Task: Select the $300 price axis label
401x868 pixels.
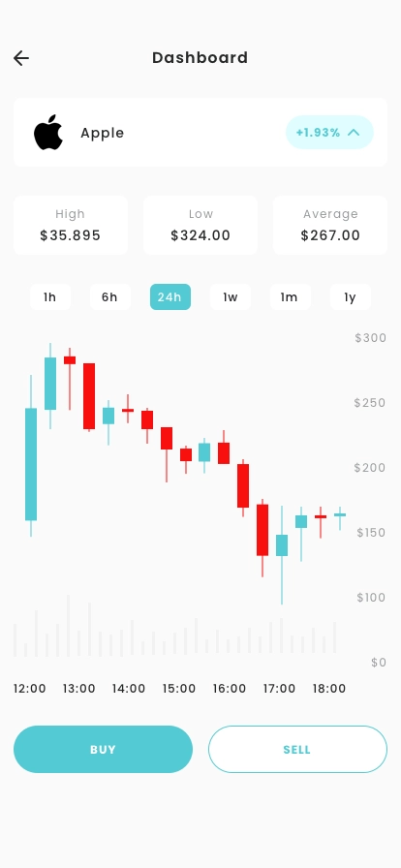Action: click(371, 338)
